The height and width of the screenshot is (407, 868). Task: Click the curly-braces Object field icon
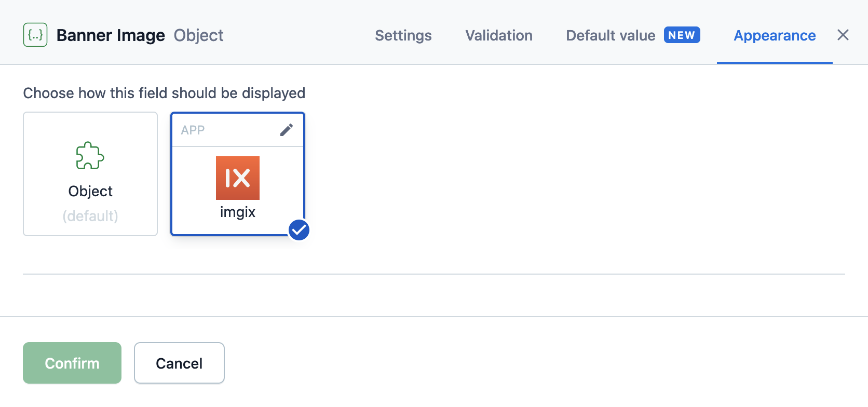35,35
